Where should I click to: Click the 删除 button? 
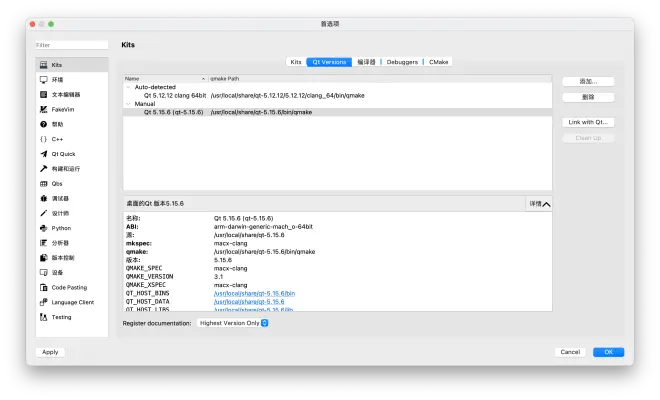(x=588, y=97)
